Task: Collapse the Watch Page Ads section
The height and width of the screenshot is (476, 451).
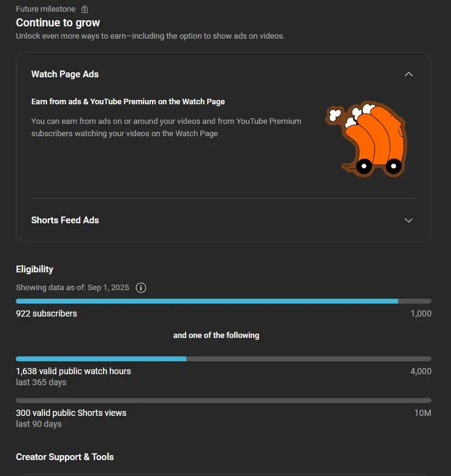Action: (409, 74)
